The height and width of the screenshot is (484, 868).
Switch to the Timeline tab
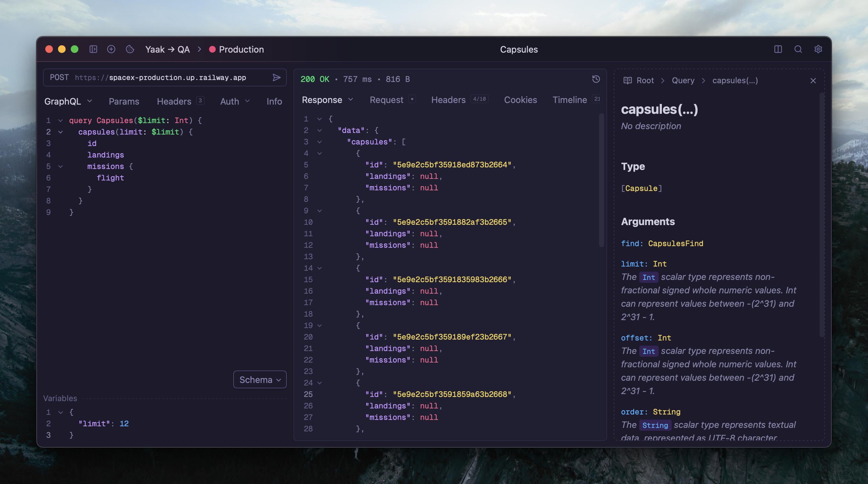569,100
